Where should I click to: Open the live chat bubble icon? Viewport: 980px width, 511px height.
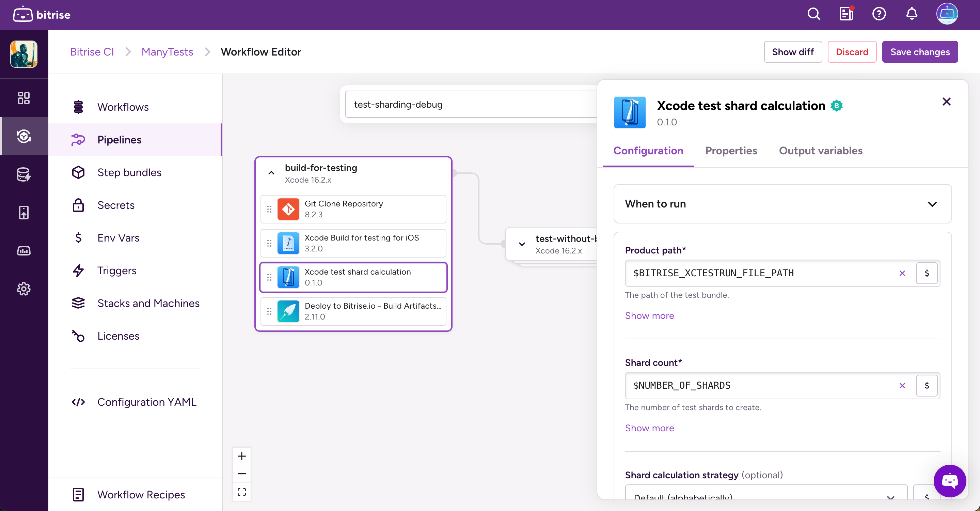tap(950, 481)
